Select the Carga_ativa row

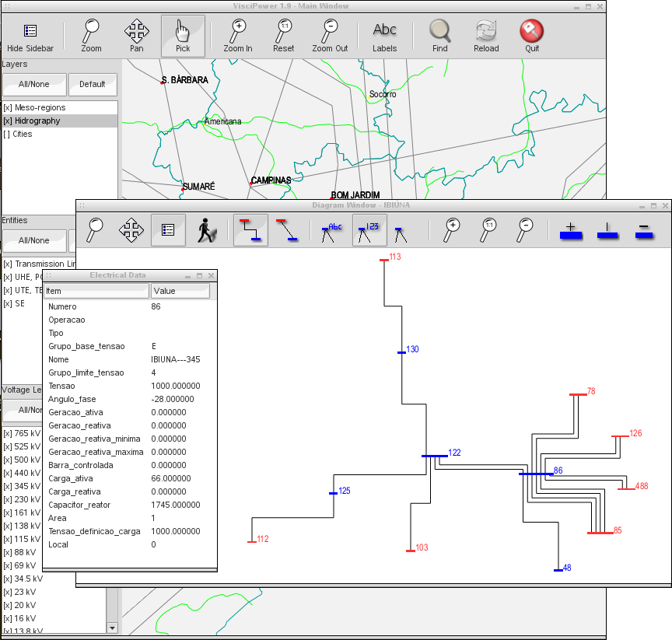tap(130, 478)
